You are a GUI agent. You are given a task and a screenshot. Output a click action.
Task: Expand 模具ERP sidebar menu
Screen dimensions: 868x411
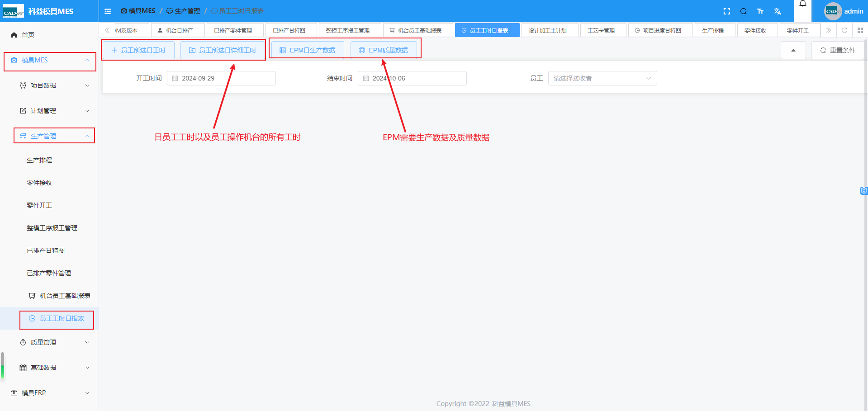[49, 393]
